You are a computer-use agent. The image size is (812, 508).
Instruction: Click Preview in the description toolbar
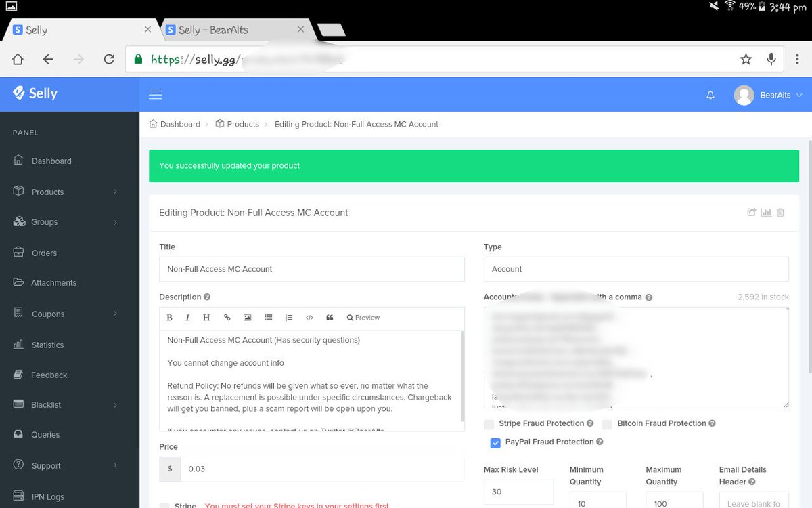[363, 318]
